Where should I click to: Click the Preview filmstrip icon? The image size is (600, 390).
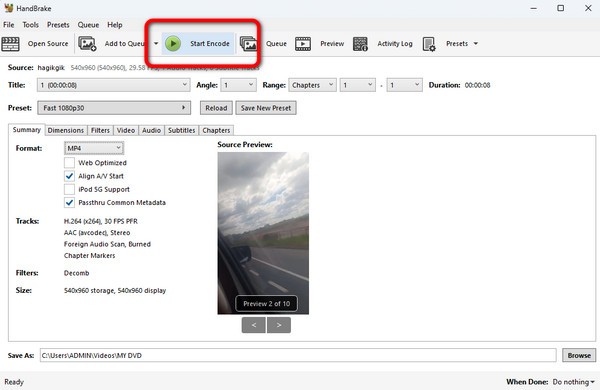click(303, 44)
